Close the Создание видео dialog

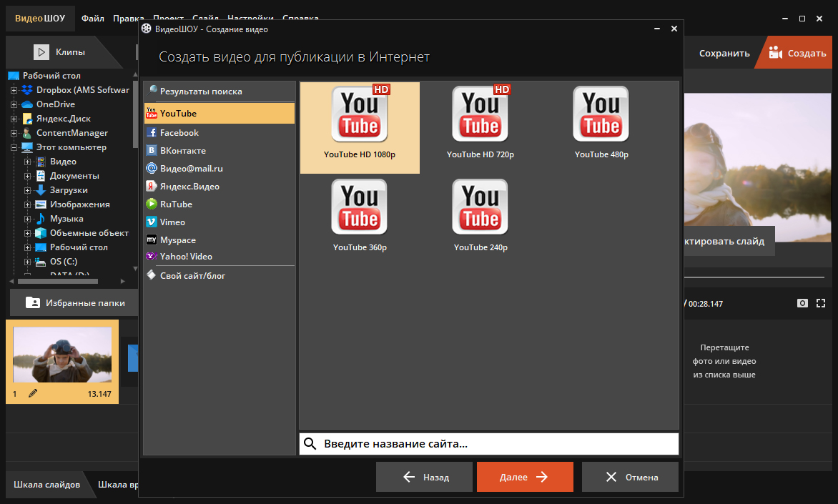click(674, 29)
